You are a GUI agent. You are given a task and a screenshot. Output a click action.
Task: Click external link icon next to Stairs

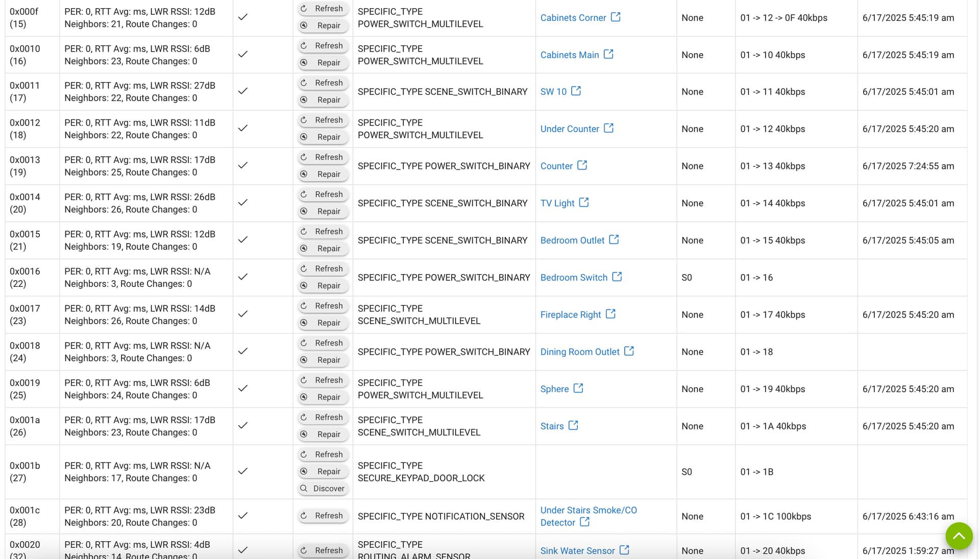pyautogui.click(x=573, y=425)
